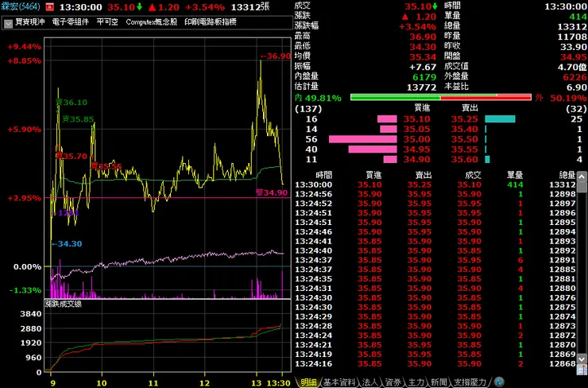The height and width of the screenshot is (388, 588).
Task: Open the 支撐壓力 tab
Action: tap(470, 382)
